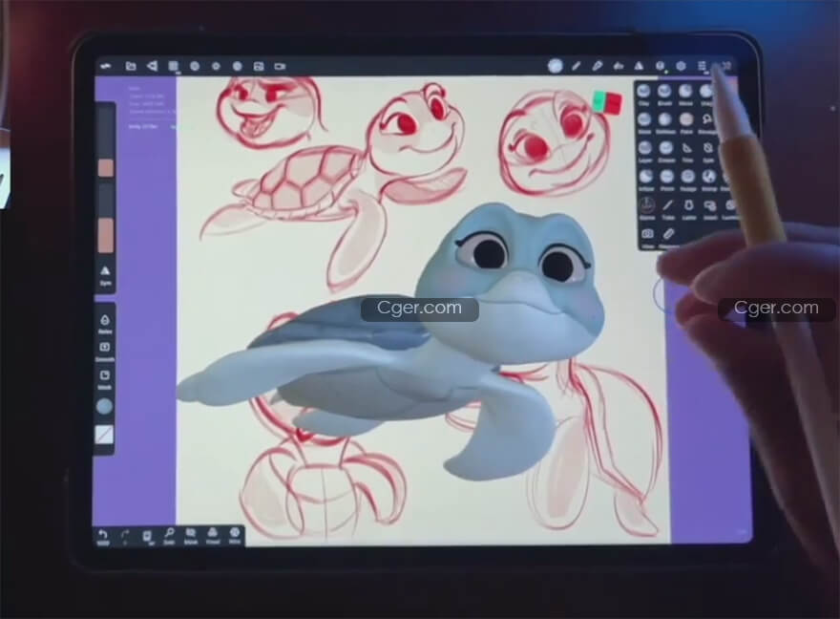Tap the Nomad logo in the top bar
The height and width of the screenshot is (619, 840).
tap(106, 66)
